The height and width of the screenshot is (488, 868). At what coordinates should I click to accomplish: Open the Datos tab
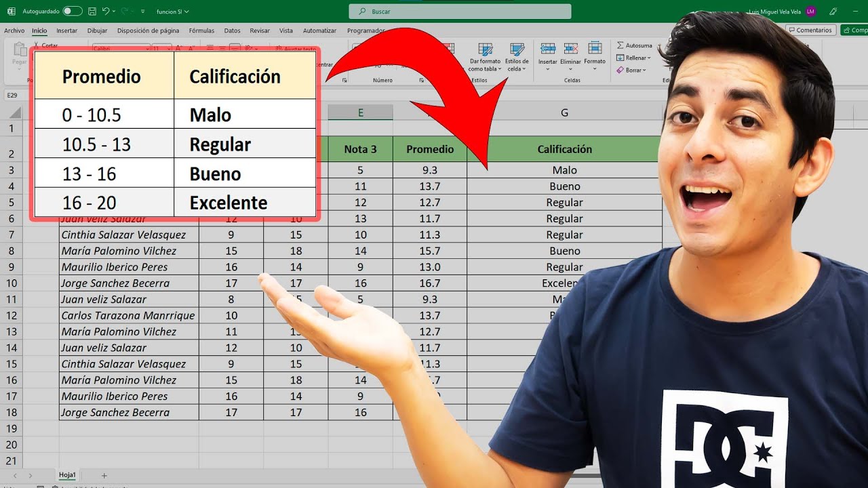(x=233, y=30)
